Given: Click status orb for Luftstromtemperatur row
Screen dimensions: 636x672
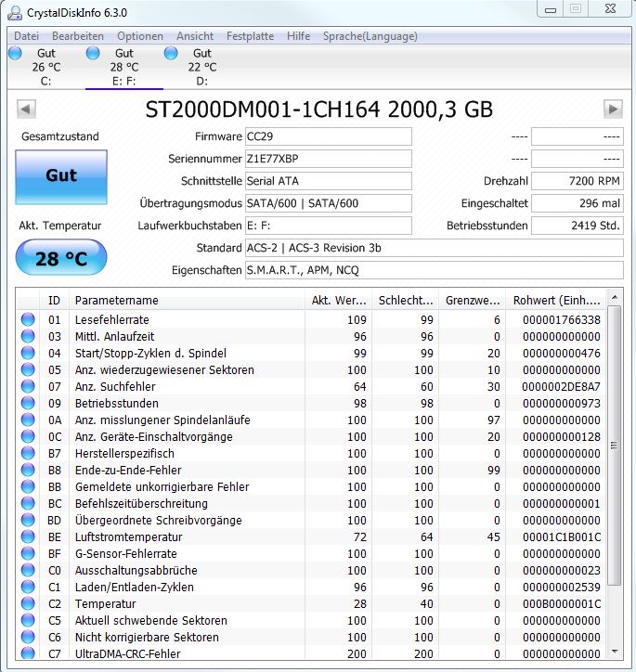Looking at the screenshot, I should pyautogui.click(x=28, y=536).
